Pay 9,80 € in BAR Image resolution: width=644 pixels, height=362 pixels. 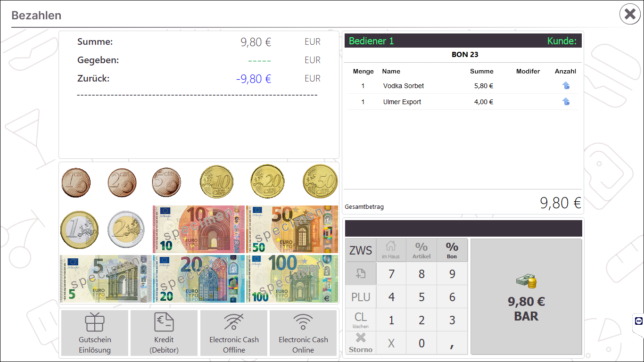tap(526, 296)
